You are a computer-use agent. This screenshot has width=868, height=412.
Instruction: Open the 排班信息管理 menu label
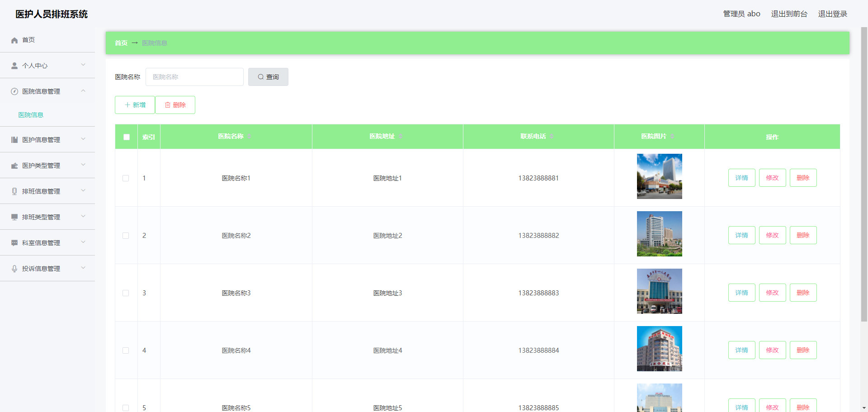(41, 191)
